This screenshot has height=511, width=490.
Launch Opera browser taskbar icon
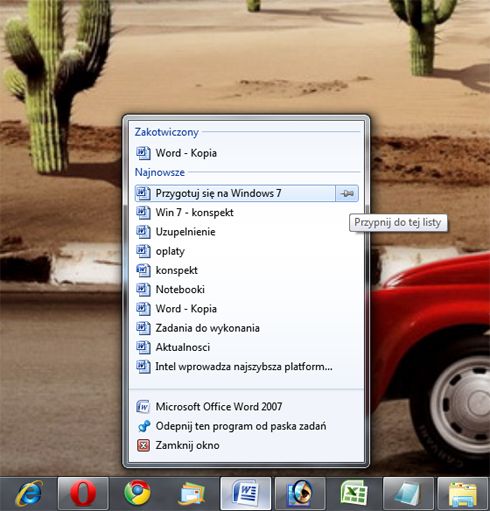(83, 493)
